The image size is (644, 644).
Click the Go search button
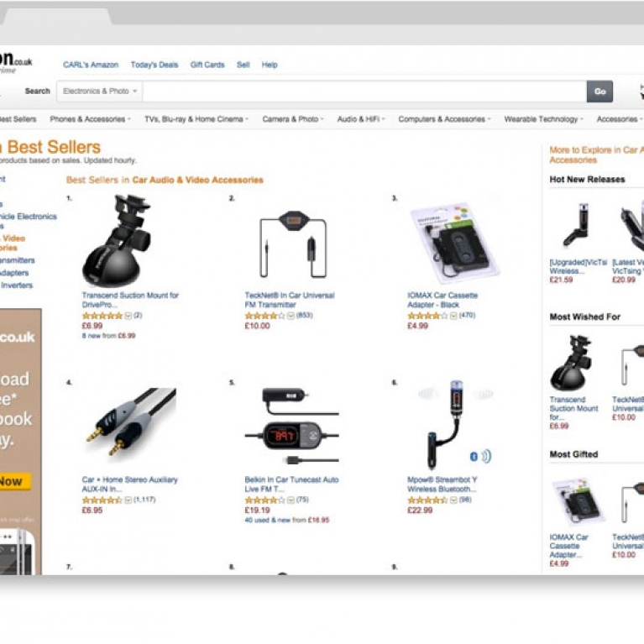[x=599, y=92]
